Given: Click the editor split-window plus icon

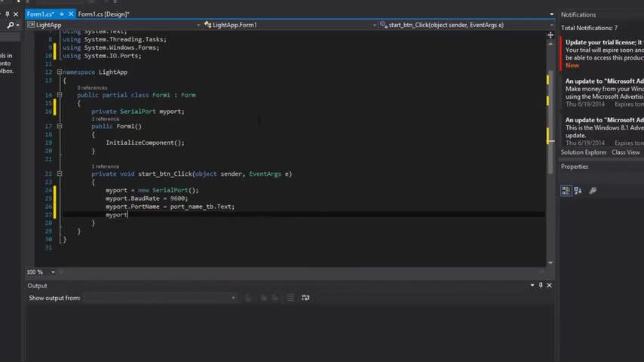Looking at the screenshot, I should tap(550, 35).
